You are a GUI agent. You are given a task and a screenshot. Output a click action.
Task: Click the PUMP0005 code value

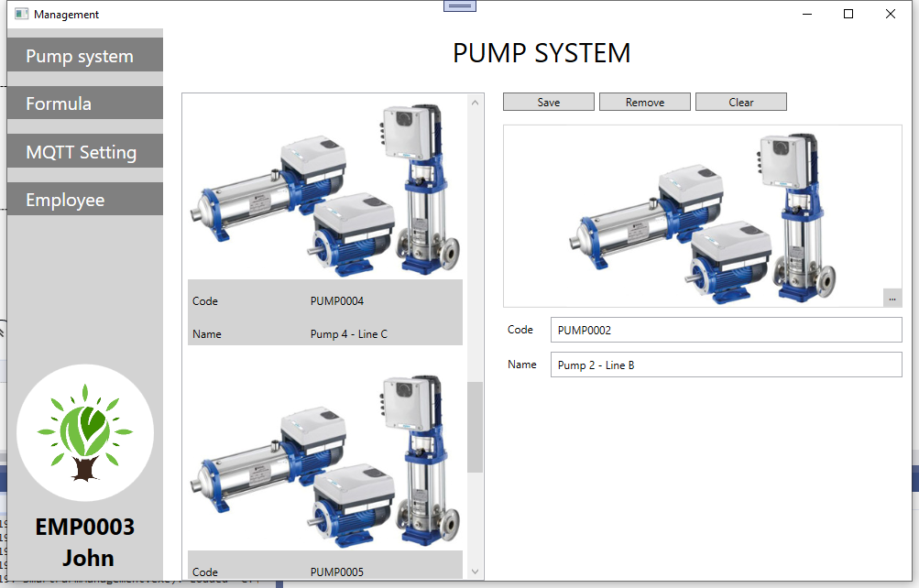(337, 572)
